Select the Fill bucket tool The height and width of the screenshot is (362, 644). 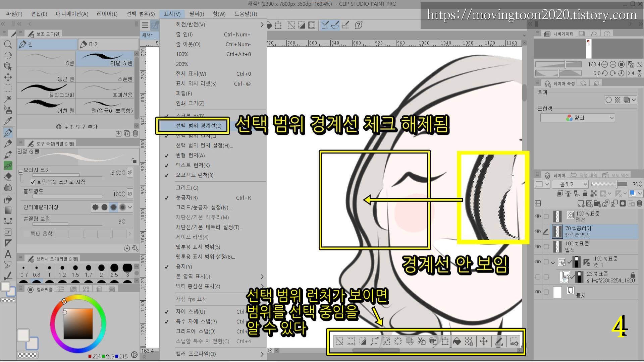[x=8, y=199]
